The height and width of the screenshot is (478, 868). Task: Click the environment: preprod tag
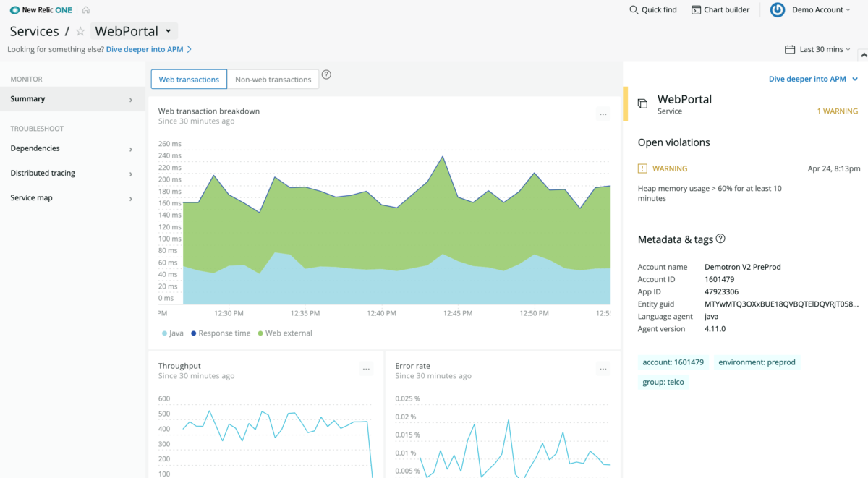pos(757,362)
